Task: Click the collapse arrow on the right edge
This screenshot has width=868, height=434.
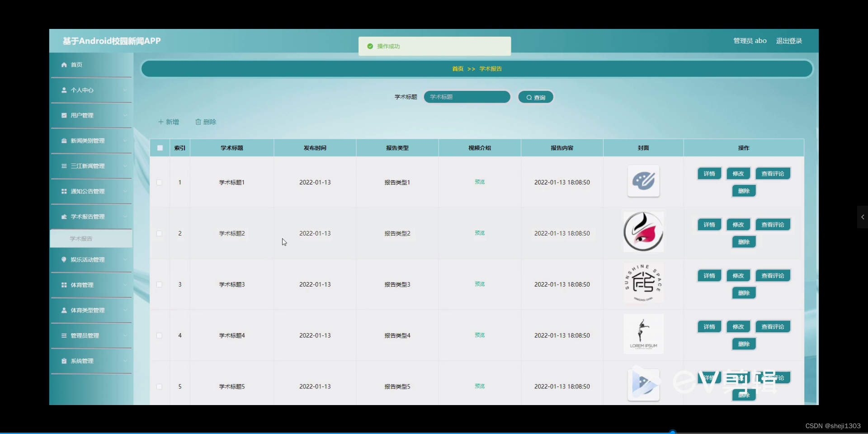Action: (x=862, y=217)
